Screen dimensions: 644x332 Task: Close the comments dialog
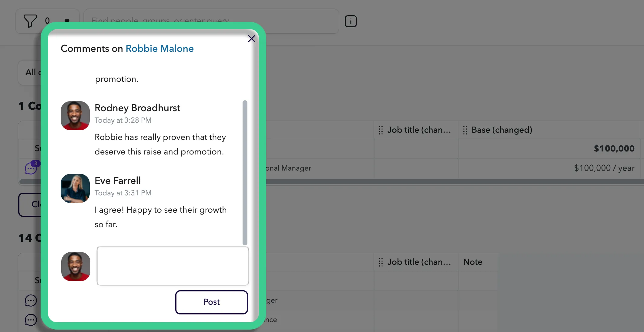coord(251,39)
